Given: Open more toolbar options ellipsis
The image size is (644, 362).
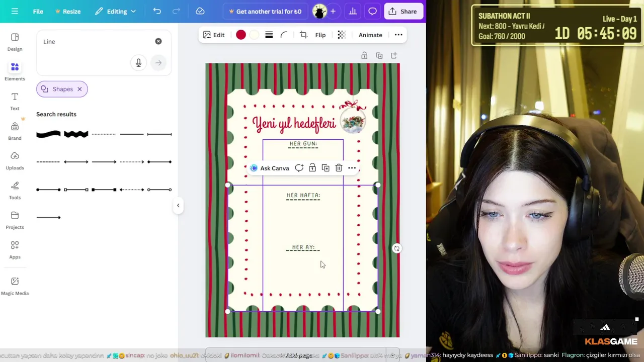Looking at the screenshot, I should coord(398,35).
